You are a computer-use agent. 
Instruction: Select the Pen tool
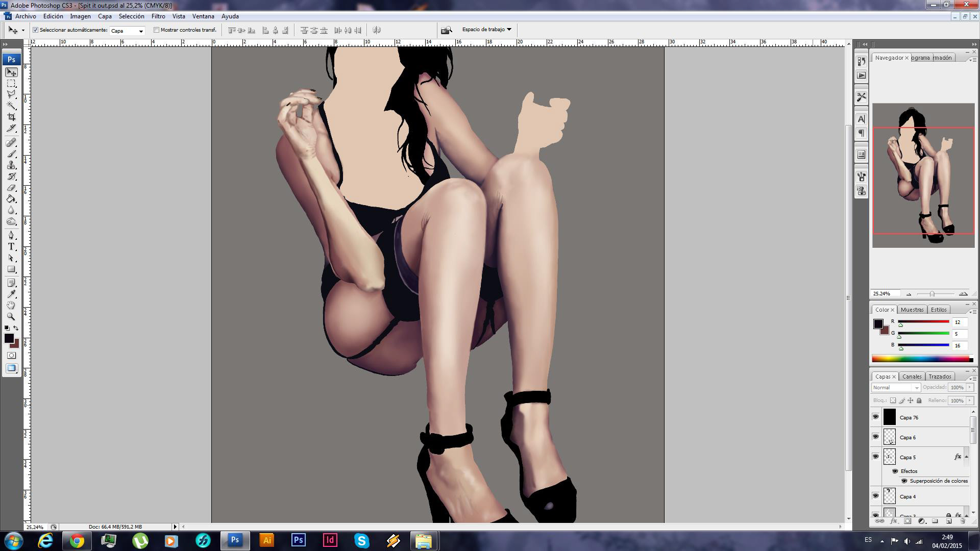[11, 235]
